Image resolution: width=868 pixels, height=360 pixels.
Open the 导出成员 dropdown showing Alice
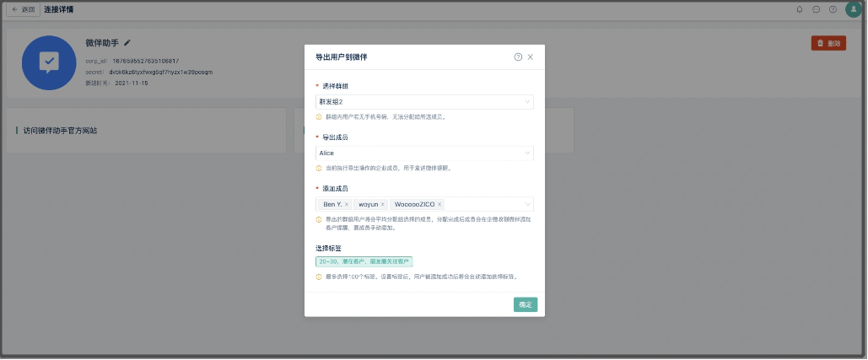[x=424, y=153]
